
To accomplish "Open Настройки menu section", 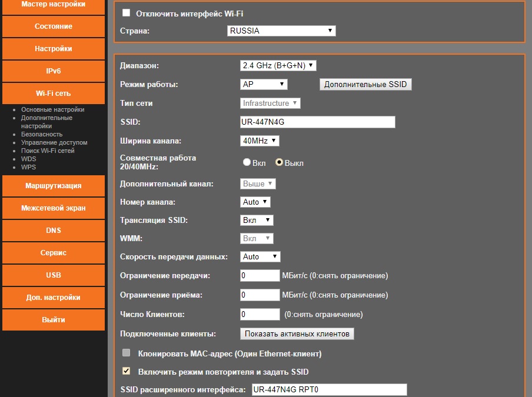I will point(54,49).
